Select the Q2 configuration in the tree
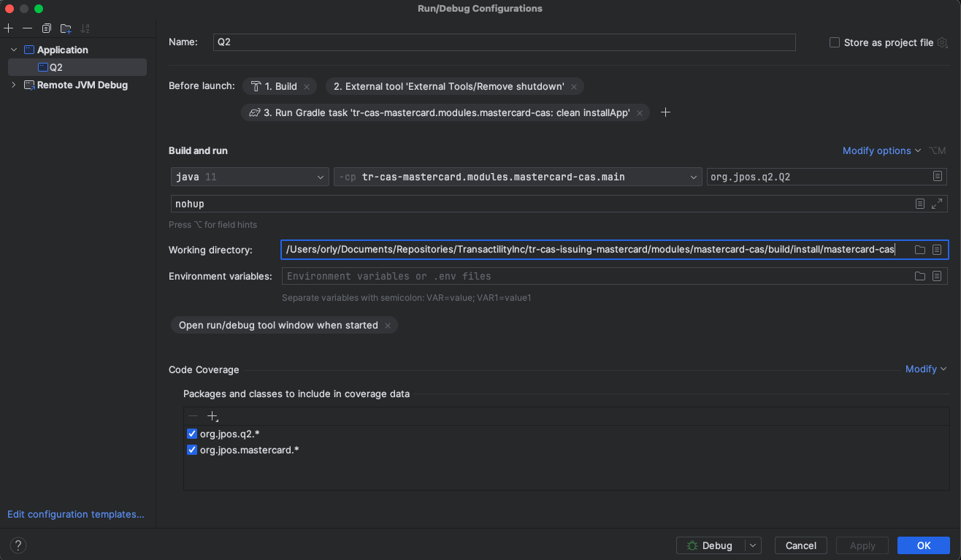Screen dimensions: 961x560 [56, 67]
